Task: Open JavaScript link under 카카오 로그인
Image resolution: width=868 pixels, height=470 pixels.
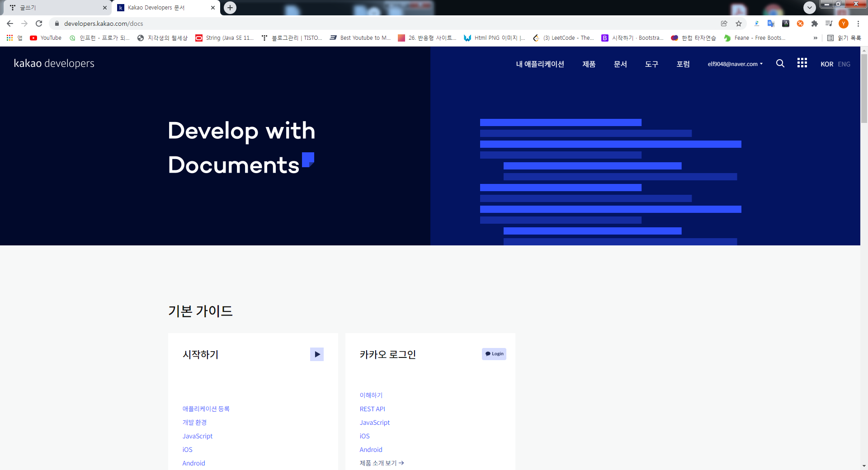Action: pos(374,423)
